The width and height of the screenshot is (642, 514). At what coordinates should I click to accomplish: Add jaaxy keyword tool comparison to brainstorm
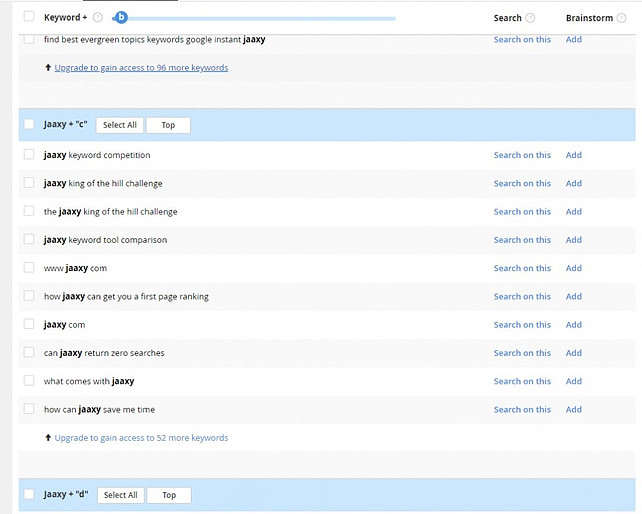pyautogui.click(x=574, y=240)
